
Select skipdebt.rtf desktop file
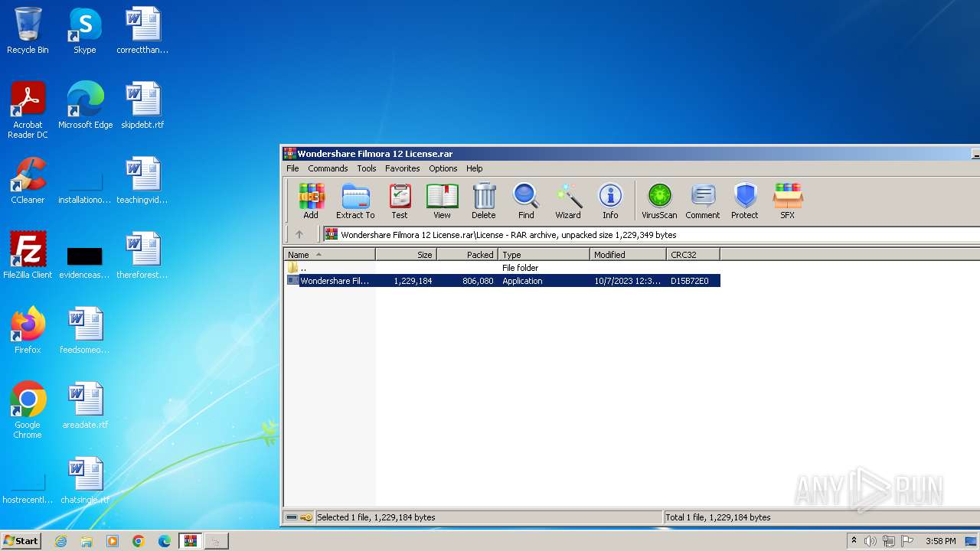[142, 106]
